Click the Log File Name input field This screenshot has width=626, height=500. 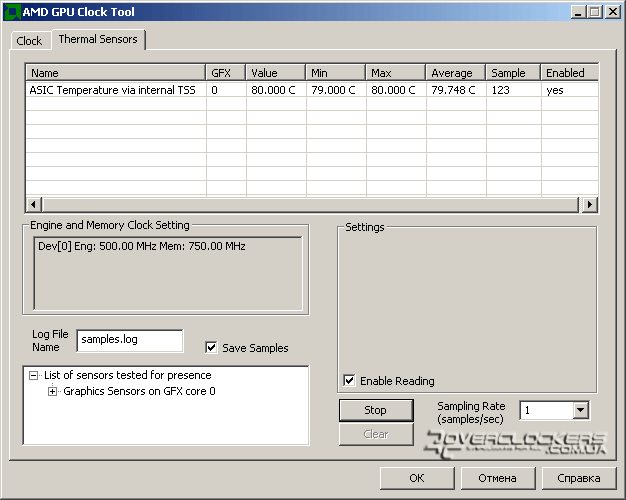(x=130, y=340)
